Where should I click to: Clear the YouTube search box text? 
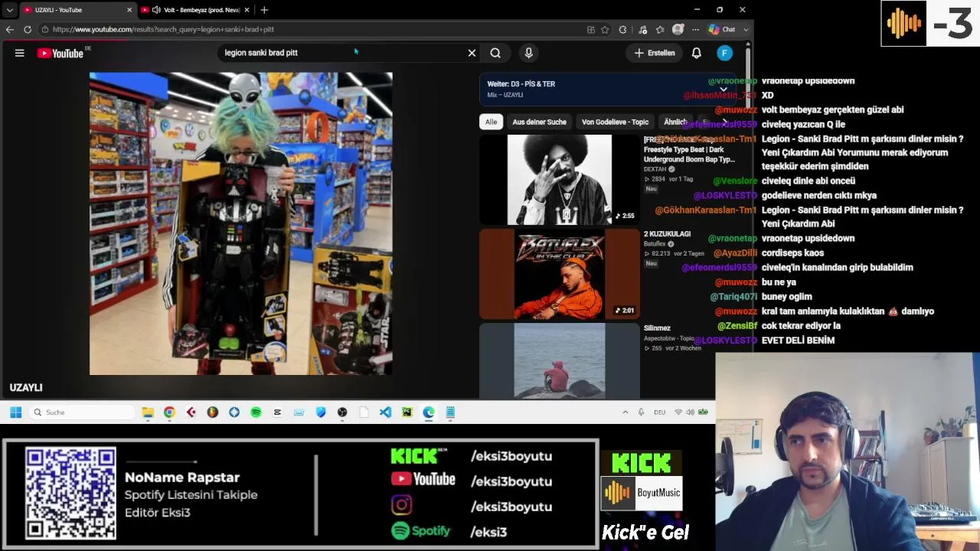472,53
